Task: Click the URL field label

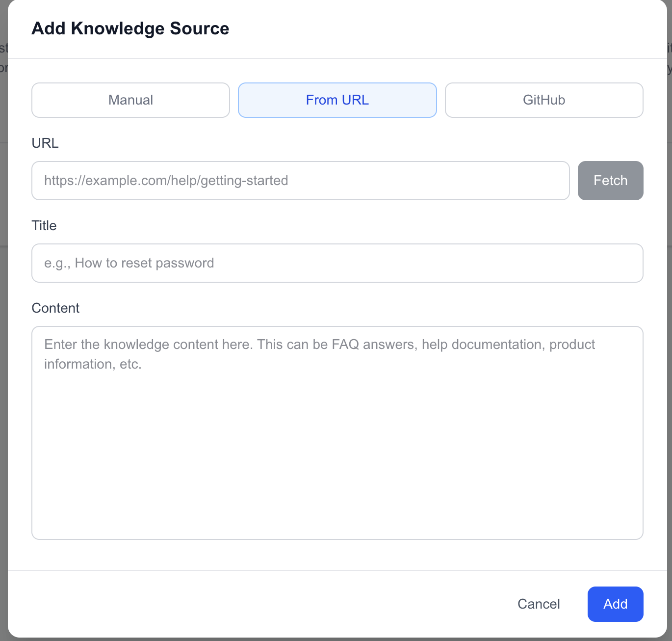Action: tap(45, 143)
